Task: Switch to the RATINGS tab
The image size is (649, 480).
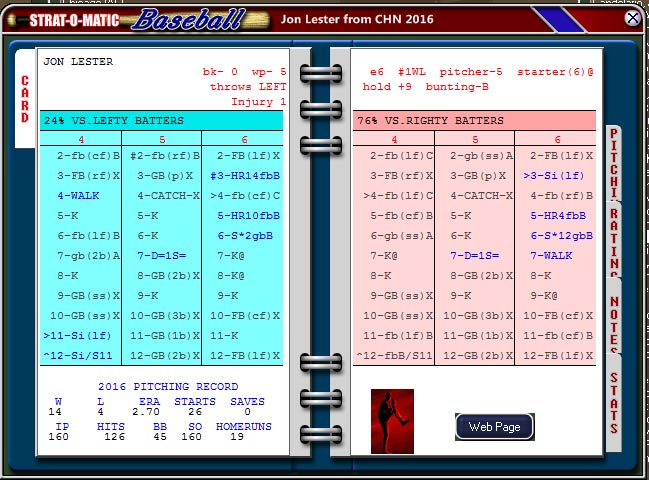Action: [614, 241]
